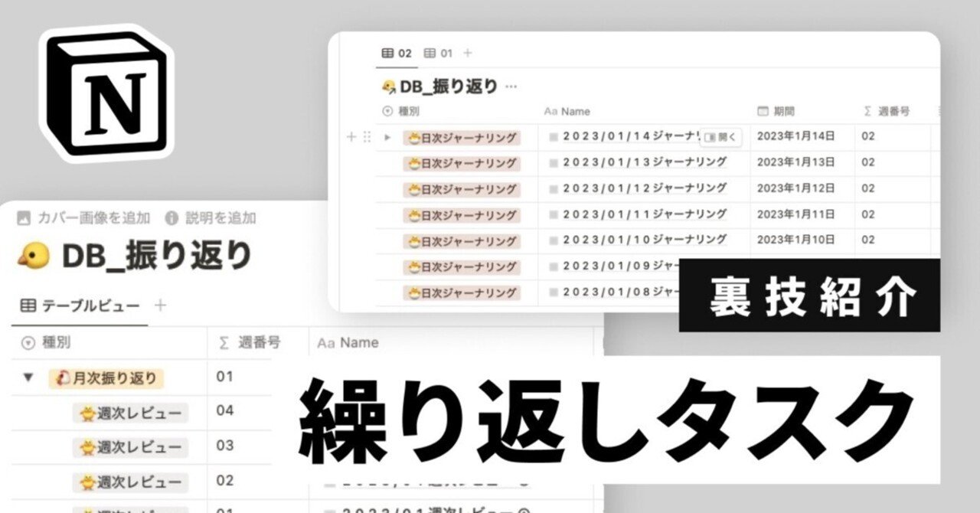980x513 pixels.
Task: Click the page icon of 2023/01/13 row
Action: 554,162
